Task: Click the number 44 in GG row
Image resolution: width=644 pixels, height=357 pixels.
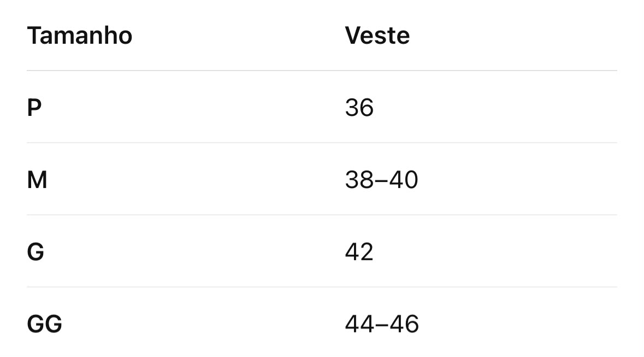Action: point(360,324)
